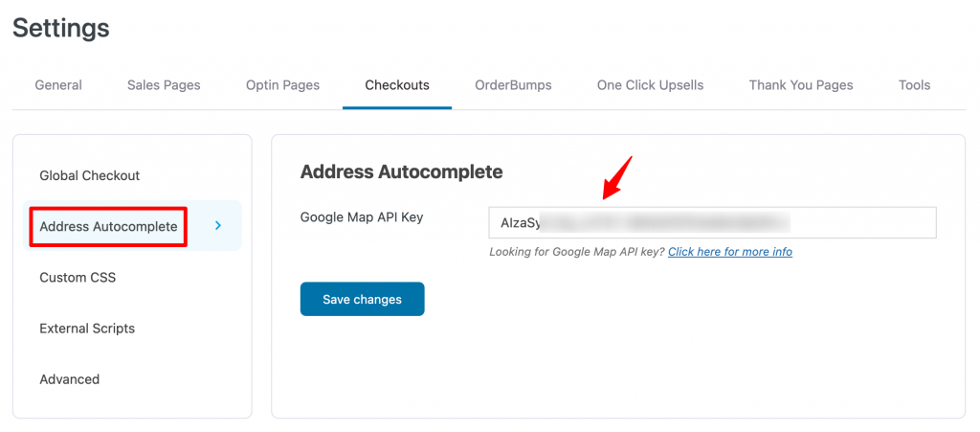Switch to One Click Upsells tab
This screenshot has width=980, height=432.
[x=650, y=85]
